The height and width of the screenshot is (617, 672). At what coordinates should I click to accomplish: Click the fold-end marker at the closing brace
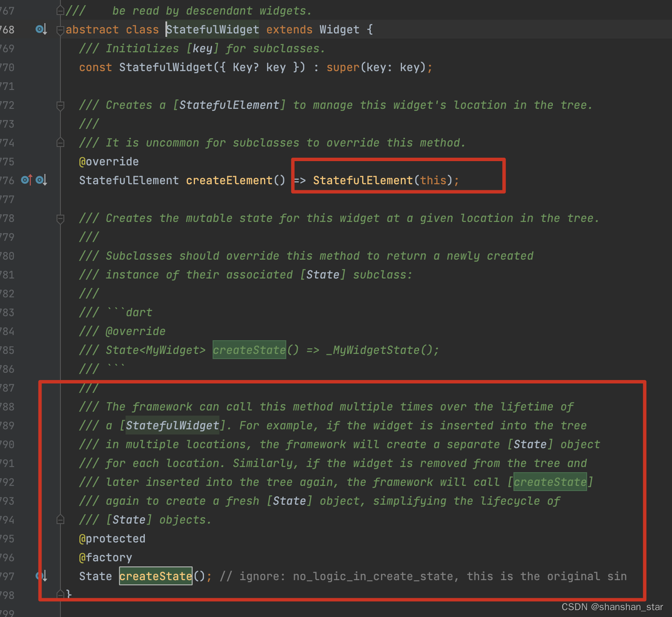[60, 594]
